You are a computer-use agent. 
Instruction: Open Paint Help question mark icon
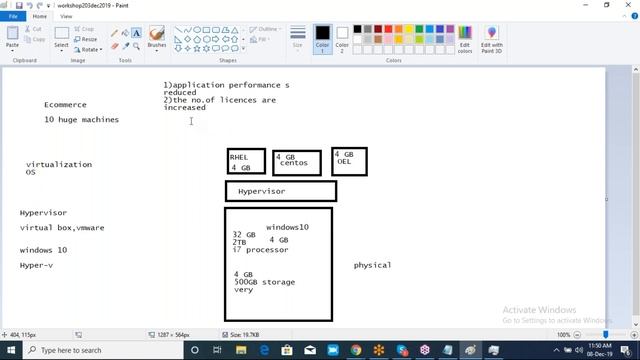(x=635, y=16)
